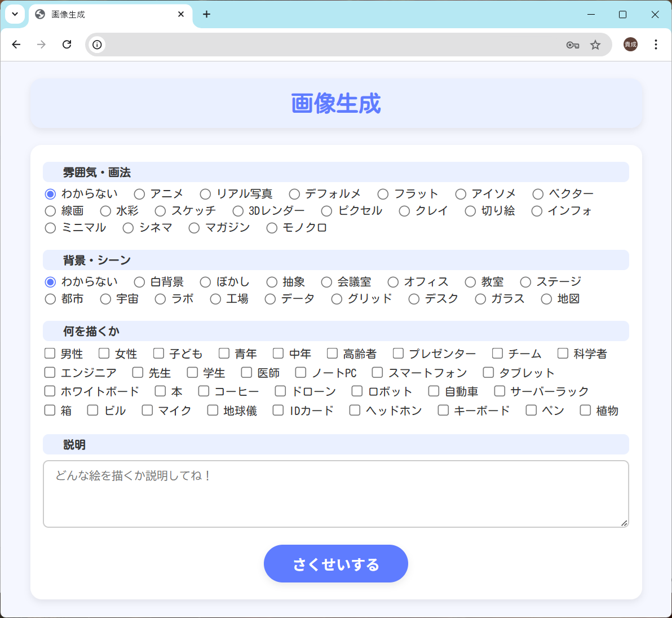
Task: Click into the 説明 description text area
Action: click(x=335, y=494)
